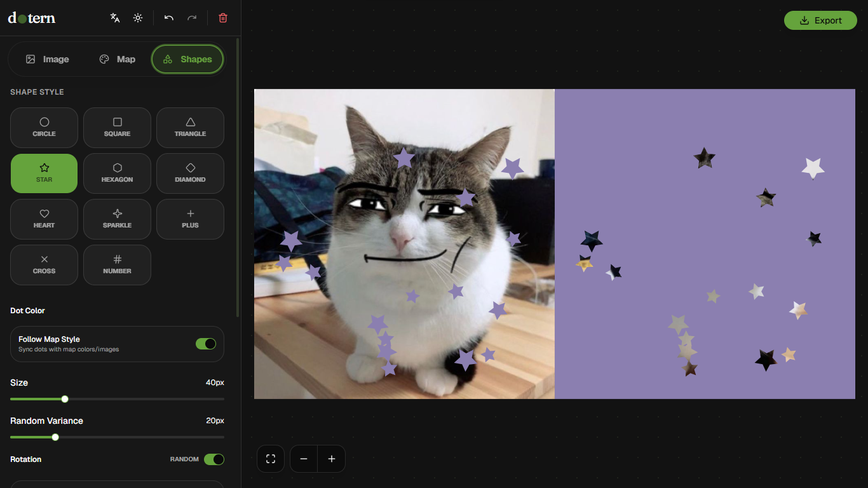Viewport: 868px width, 488px height.
Task: Switch to the Map tab
Action: [118, 59]
